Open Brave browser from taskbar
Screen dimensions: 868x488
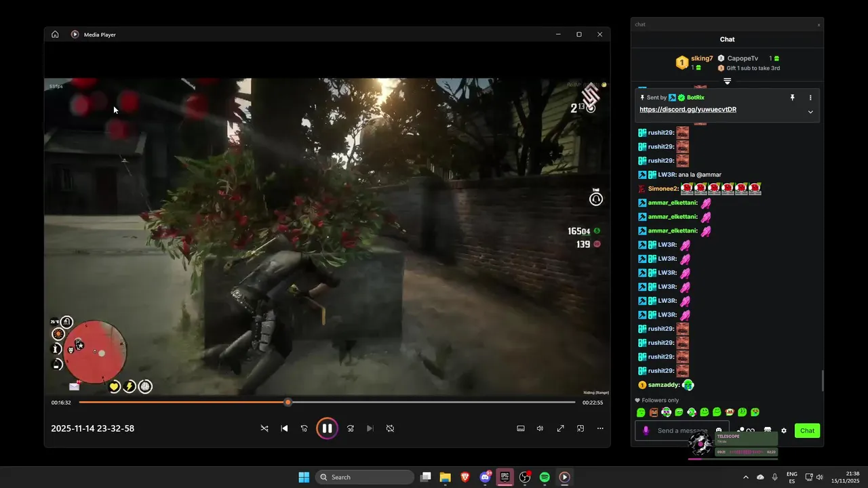tap(465, 477)
